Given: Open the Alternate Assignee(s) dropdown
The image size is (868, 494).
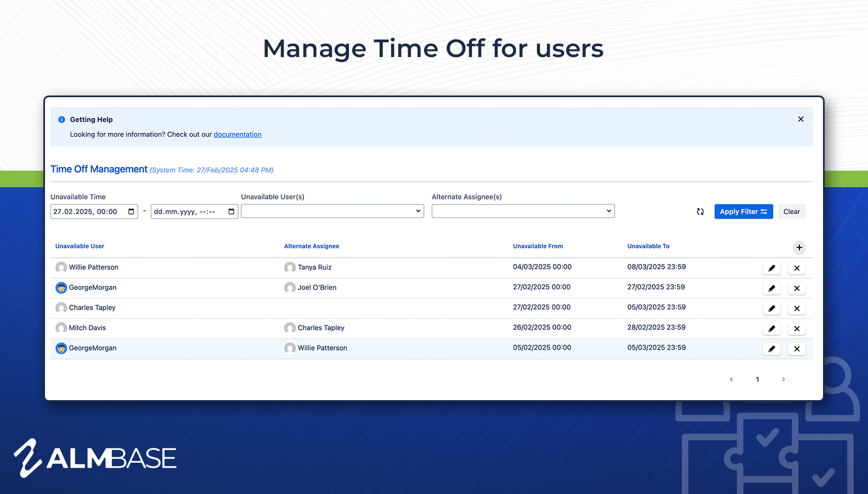Looking at the screenshot, I should pyautogui.click(x=523, y=211).
